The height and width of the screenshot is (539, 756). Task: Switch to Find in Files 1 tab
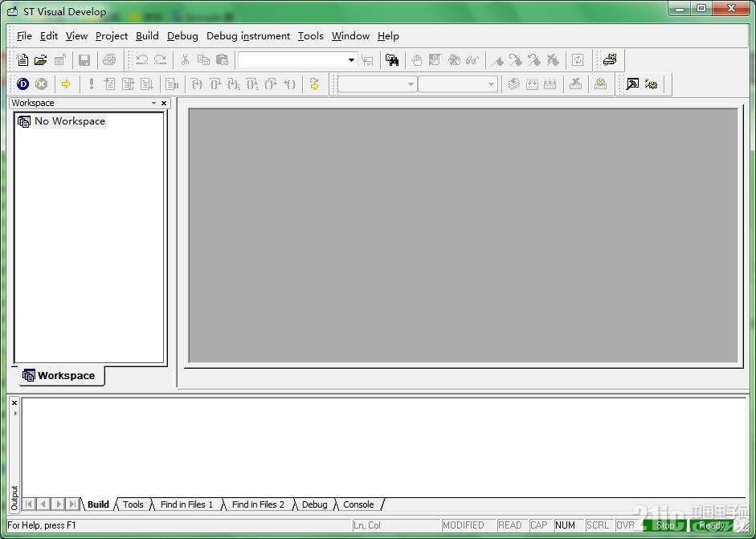pyautogui.click(x=186, y=504)
